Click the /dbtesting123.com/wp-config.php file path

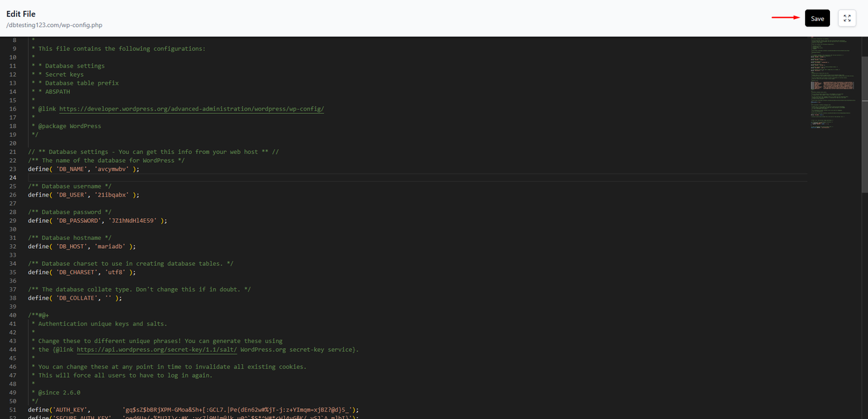(x=54, y=25)
